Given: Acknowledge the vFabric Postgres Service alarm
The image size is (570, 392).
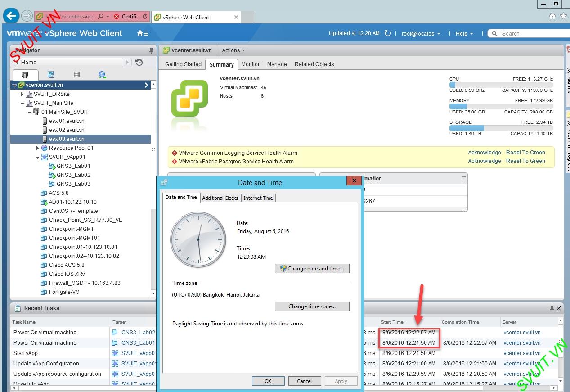Looking at the screenshot, I should pos(485,161).
